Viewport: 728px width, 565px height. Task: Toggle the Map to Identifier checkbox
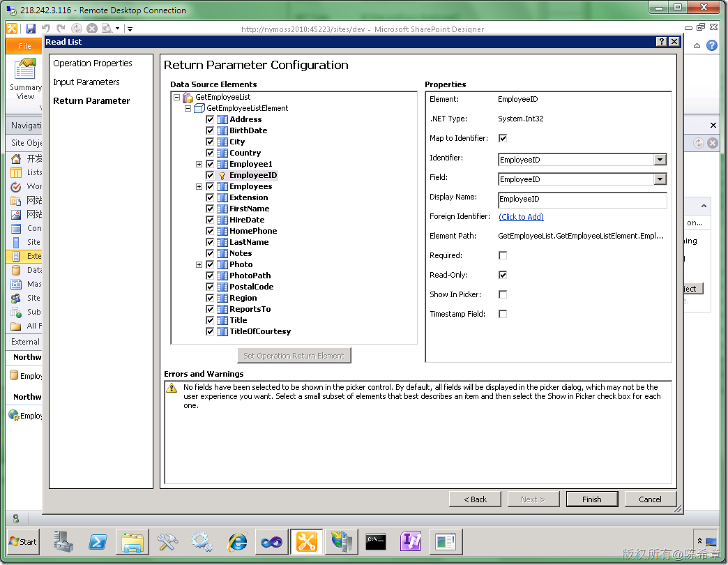(502, 138)
